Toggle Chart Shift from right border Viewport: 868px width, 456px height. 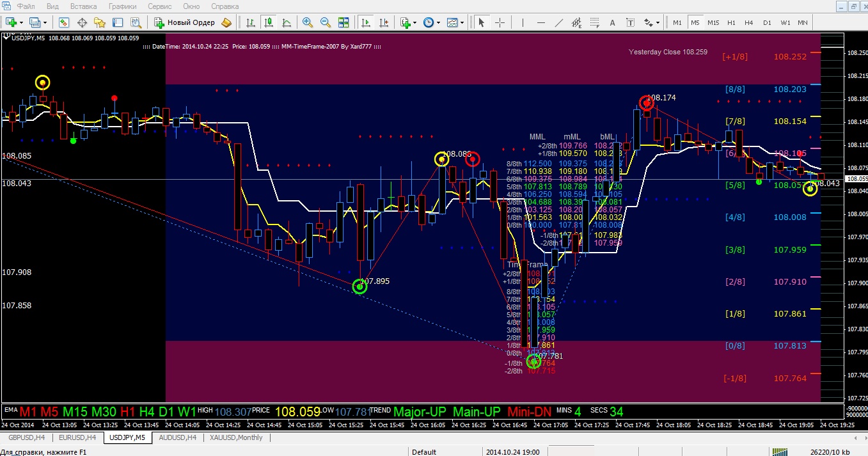(384, 22)
